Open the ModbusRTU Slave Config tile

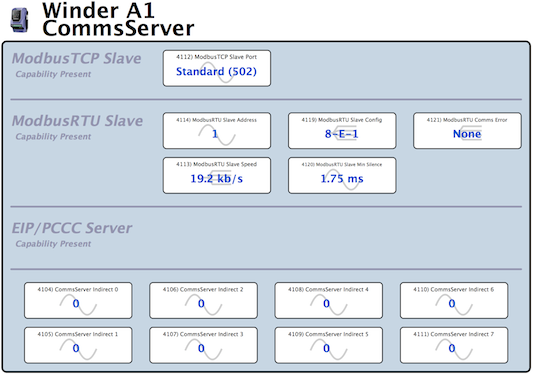[342, 131]
